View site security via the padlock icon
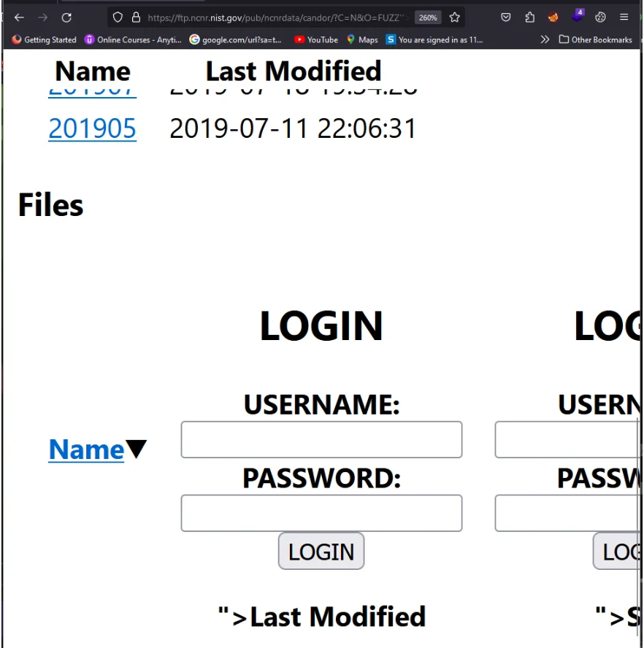The height and width of the screenshot is (648, 644). (136, 17)
